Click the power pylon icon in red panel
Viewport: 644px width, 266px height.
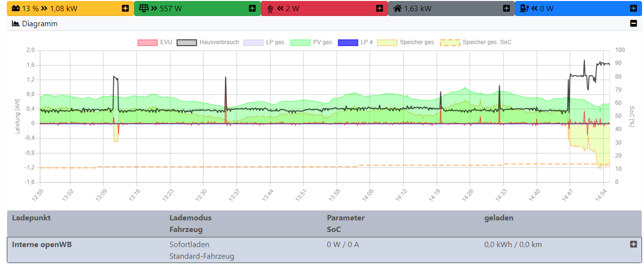coord(271,9)
